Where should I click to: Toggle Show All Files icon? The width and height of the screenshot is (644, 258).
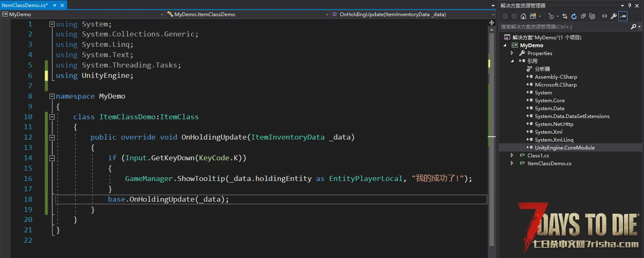[x=592, y=16]
